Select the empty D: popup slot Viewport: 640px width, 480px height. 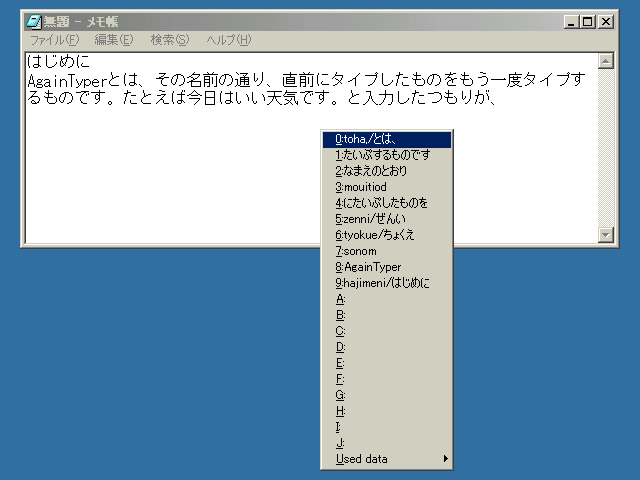(387, 347)
